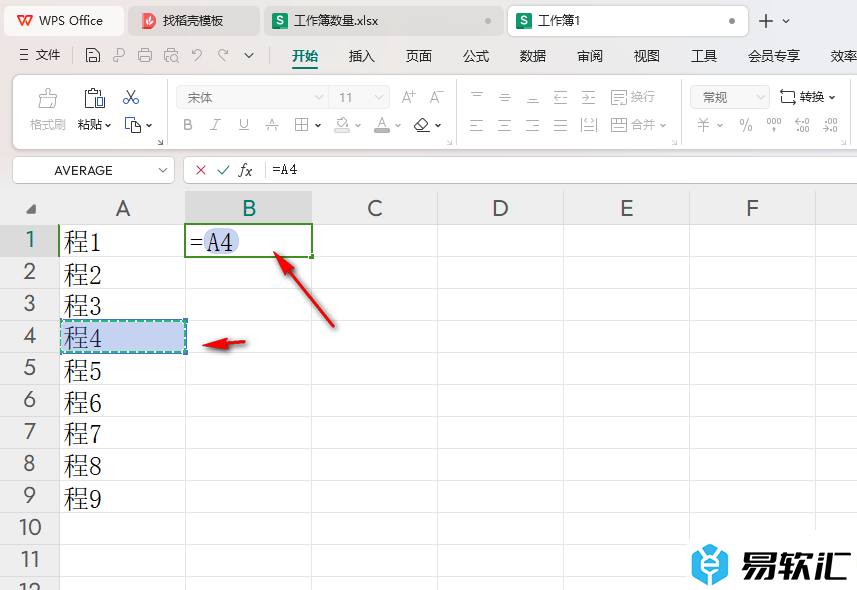This screenshot has width=857, height=590.
Task: Click the formula bar input showing =A4
Action: 560,170
